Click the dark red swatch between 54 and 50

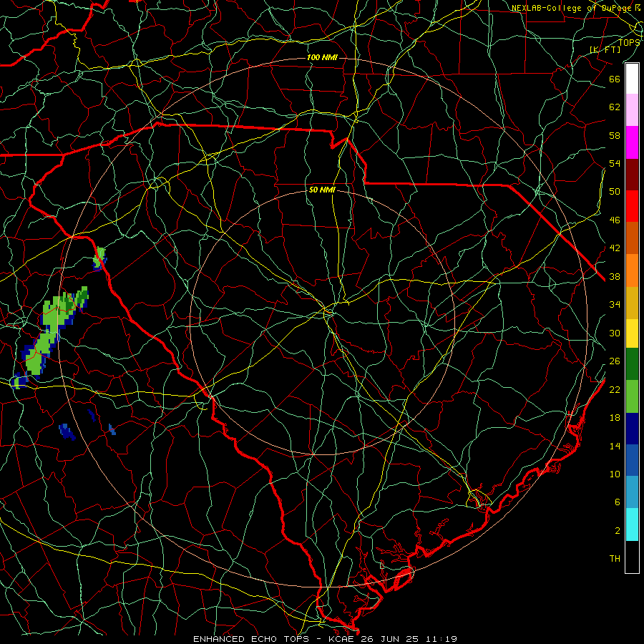632,174
